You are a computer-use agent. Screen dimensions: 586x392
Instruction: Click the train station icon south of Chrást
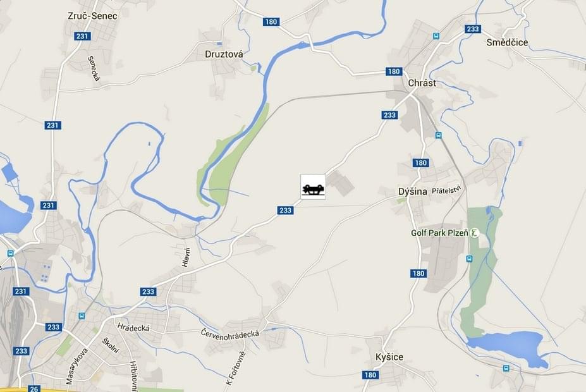[438, 135]
